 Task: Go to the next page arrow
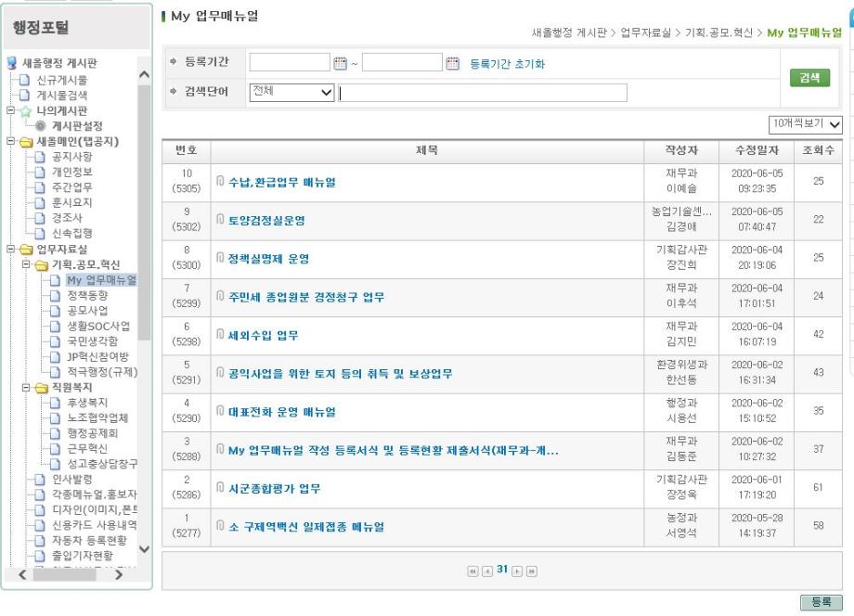click(517, 570)
